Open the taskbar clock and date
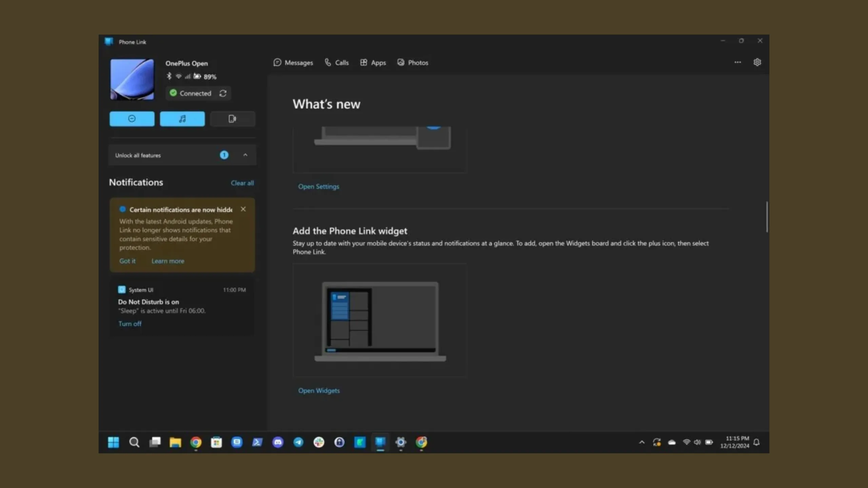This screenshot has height=488, width=868. coord(735,442)
